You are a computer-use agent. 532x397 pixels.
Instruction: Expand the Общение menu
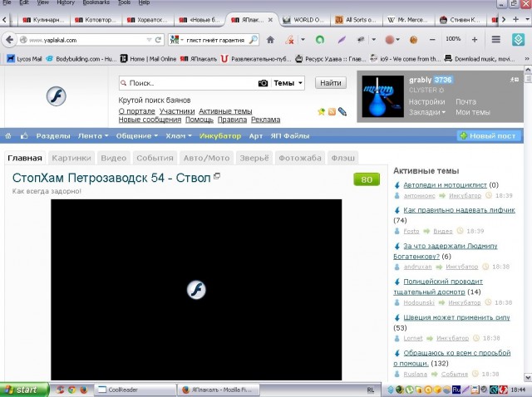pos(136,136)
